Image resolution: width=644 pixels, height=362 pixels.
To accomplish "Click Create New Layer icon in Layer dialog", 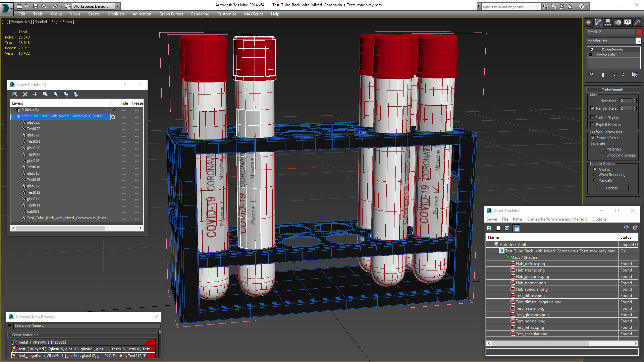I will coord(15,94).
